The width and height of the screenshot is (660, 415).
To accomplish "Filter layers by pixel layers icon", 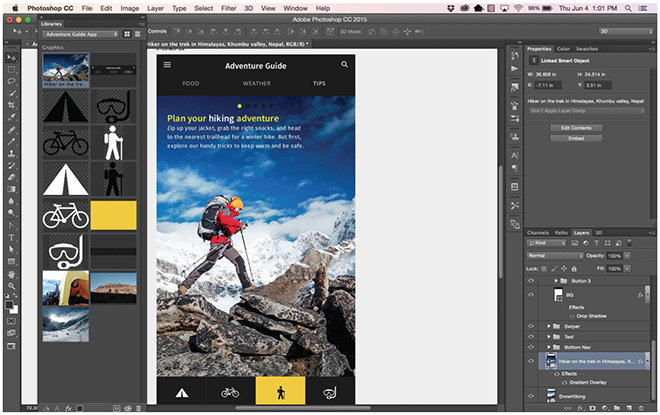I will click(x=575, y=243).
